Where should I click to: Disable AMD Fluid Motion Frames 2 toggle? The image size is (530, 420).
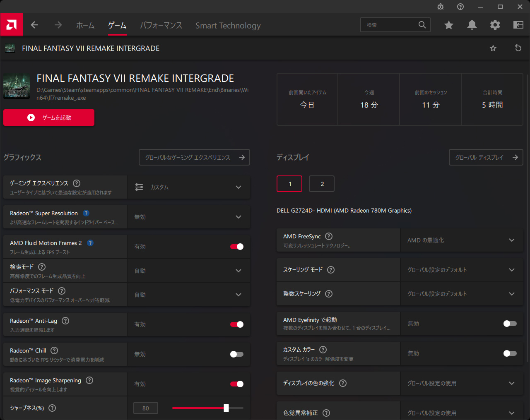tap(237, 247)
